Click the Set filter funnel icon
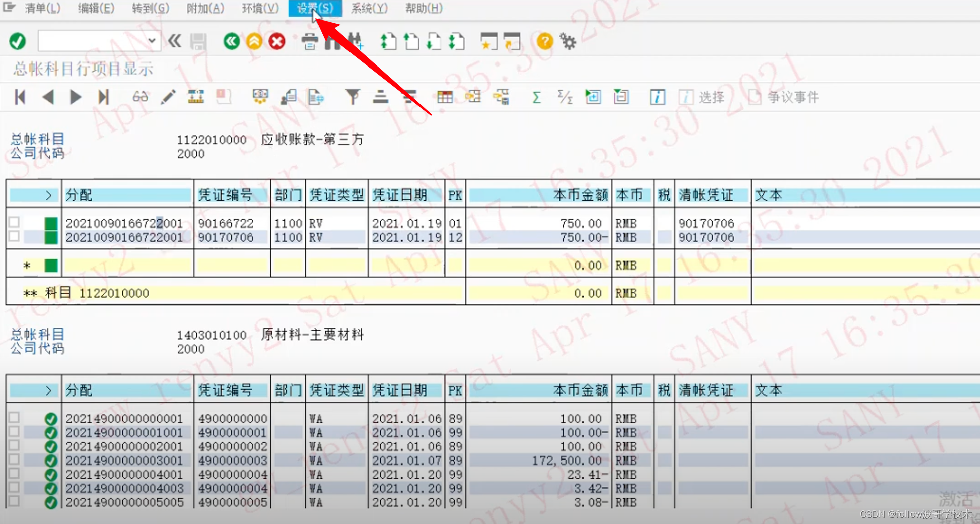 coord(353,97)
